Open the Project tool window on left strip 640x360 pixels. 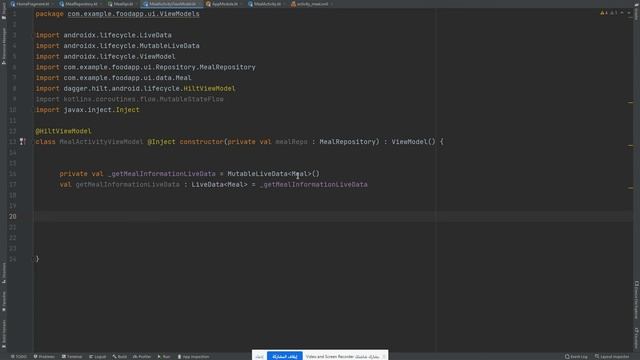point(4,11)
